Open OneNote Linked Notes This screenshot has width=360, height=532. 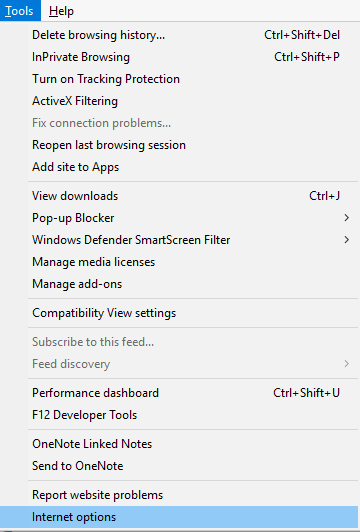[x=193, y=444]
